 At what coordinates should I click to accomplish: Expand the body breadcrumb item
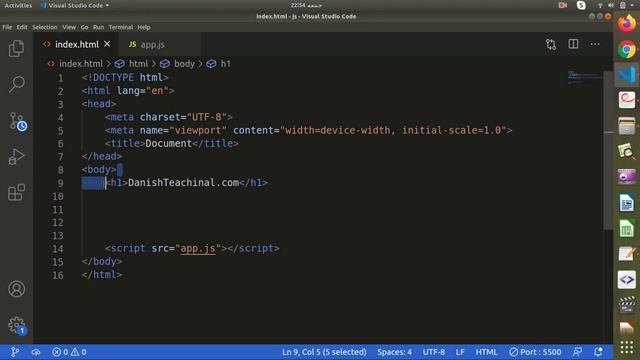coord(184,64)
